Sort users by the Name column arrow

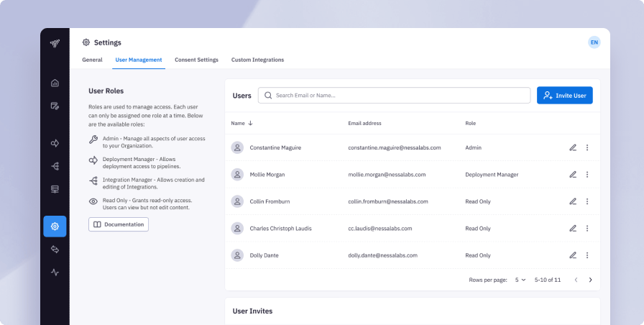coord(250,123)
